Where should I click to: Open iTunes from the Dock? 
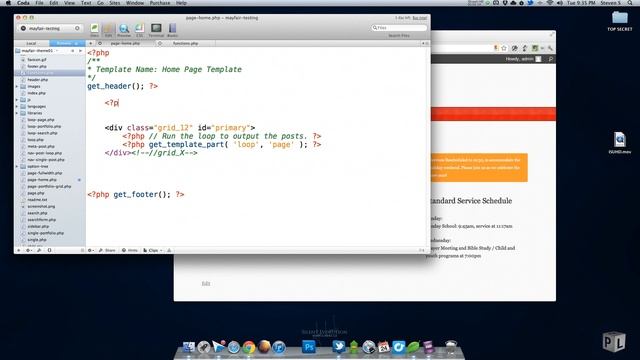tap(279, 347)
